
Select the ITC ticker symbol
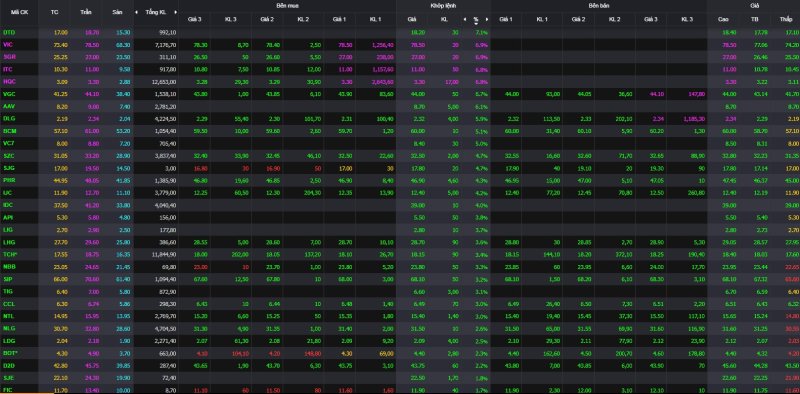8,69
